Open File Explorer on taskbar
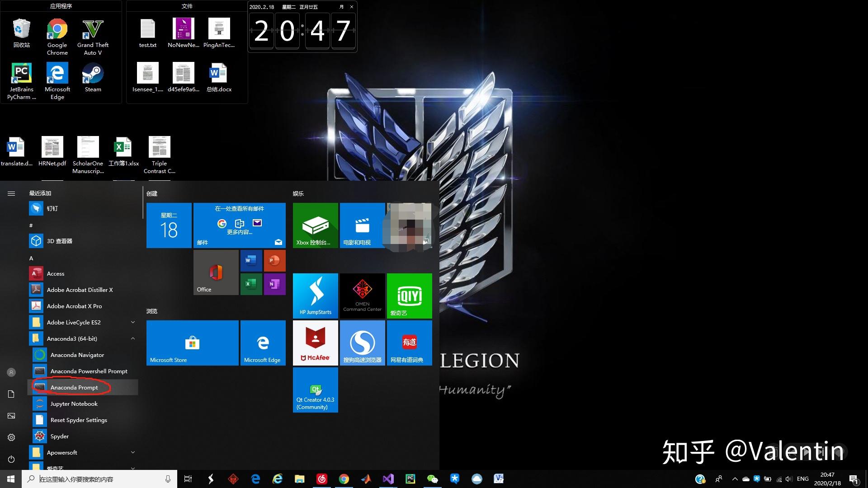The width and height of the screenshot is (868, 488). coord(299,479)
